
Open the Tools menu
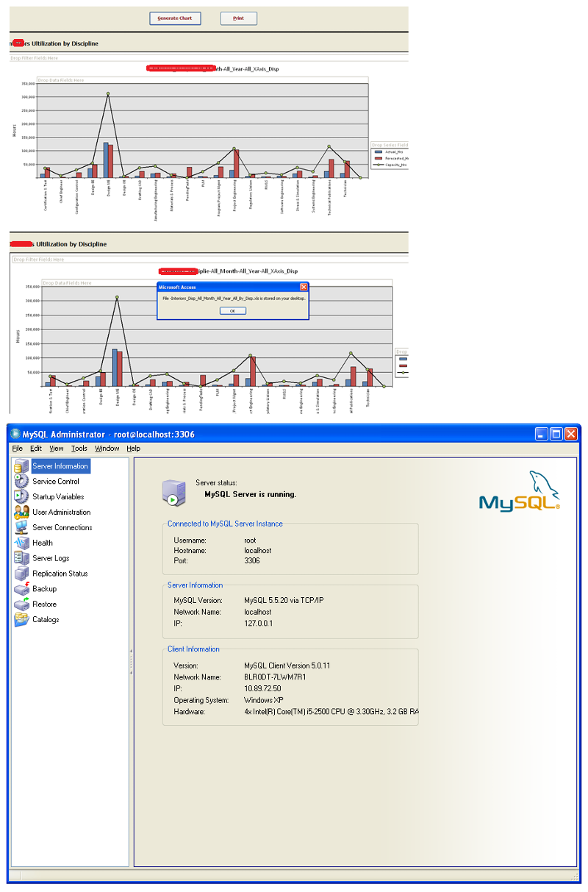tap(79, 449)
